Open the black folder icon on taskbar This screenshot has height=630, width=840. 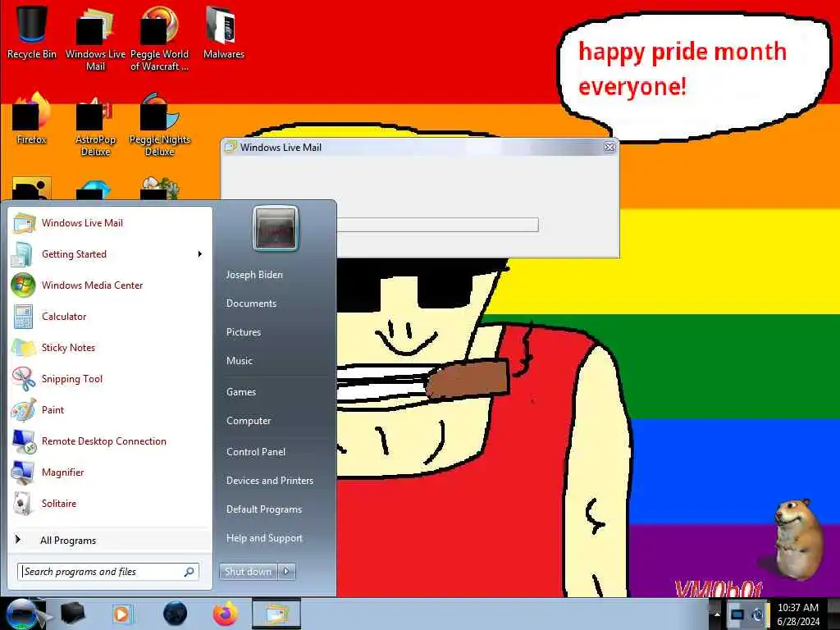(73, 614)
